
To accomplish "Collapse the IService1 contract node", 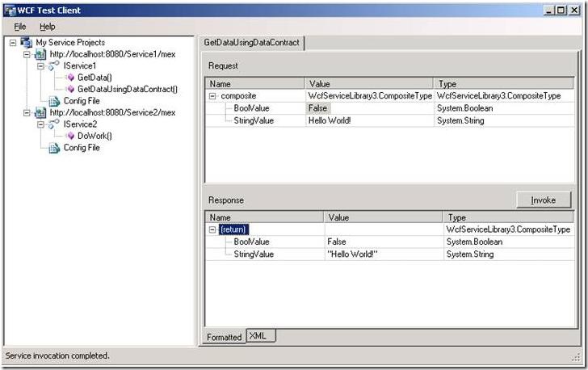I will [x=40, y=66].
